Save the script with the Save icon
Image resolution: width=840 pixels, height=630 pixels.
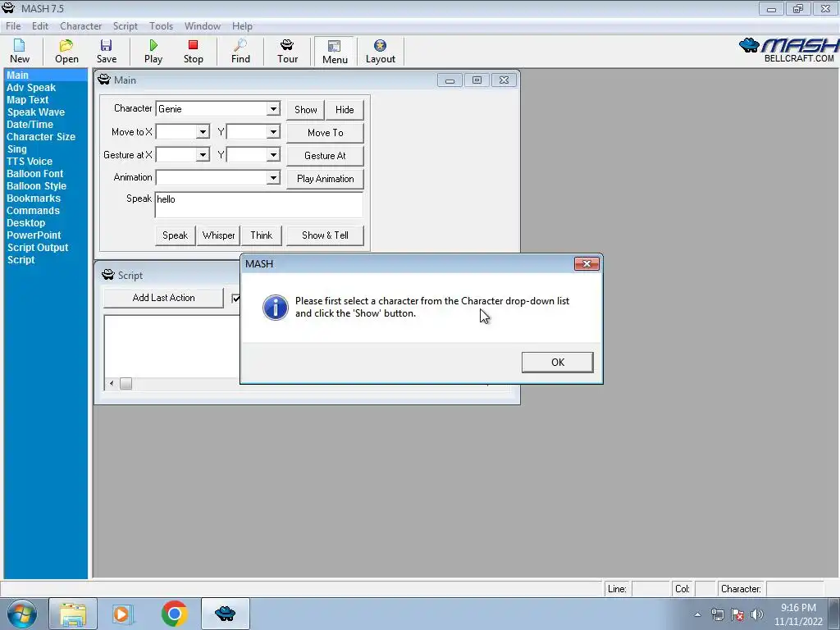106,52
